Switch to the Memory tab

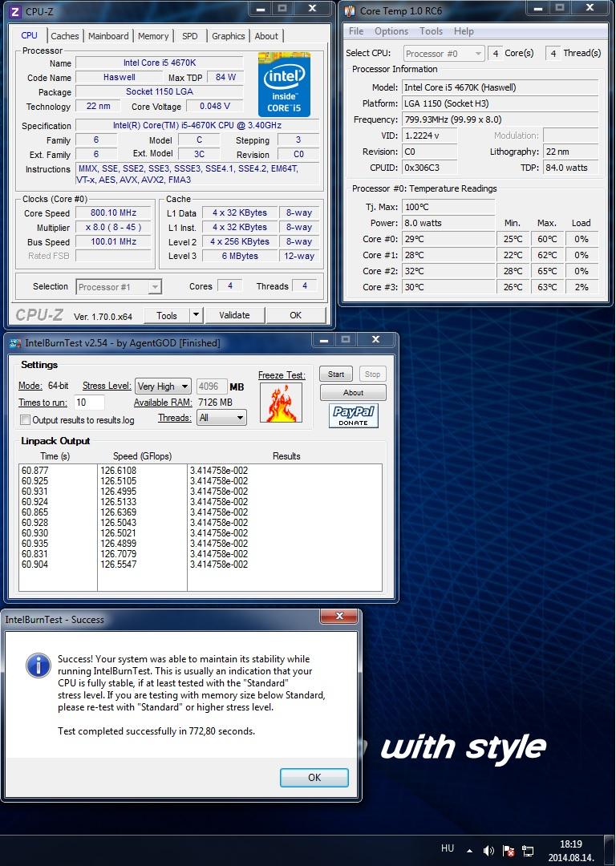(153, 36)
